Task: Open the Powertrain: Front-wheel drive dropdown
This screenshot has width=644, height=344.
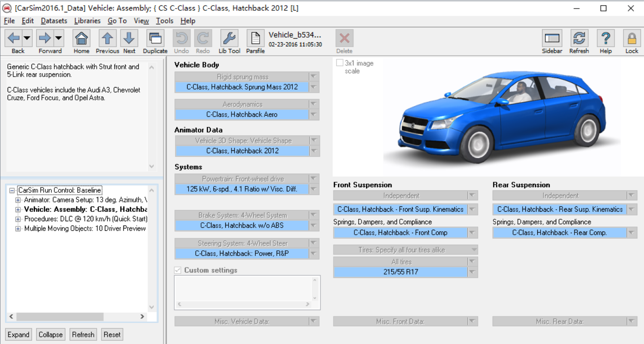Action: [x=314, y=178]
